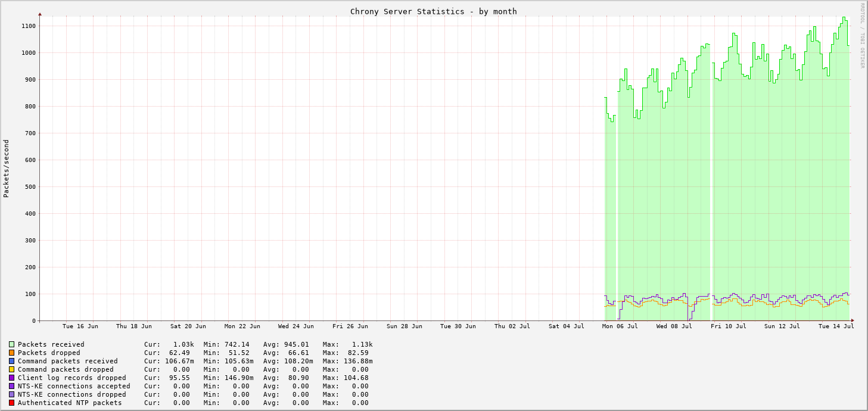Click the Thu 18 Jun date label
The width and height of the screenshot is (868, 411).
pyautogui.click(x=134, y=326)
